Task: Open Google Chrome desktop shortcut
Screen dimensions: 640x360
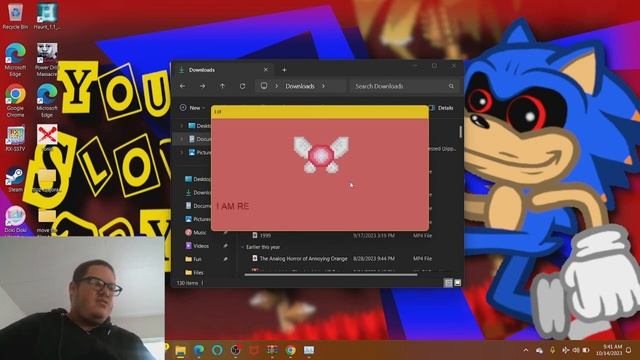Action: 15,100
